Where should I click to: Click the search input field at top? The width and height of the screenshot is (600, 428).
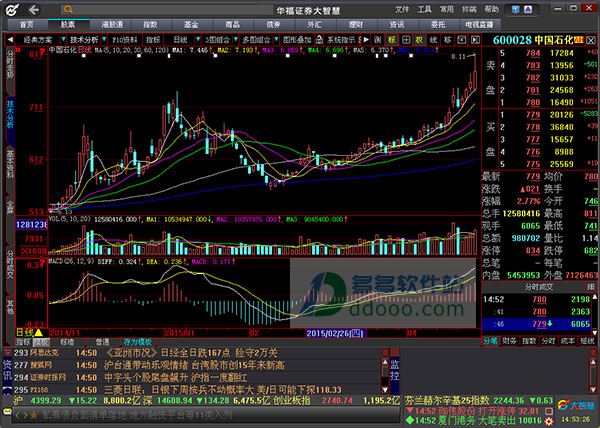pos(167,10)
